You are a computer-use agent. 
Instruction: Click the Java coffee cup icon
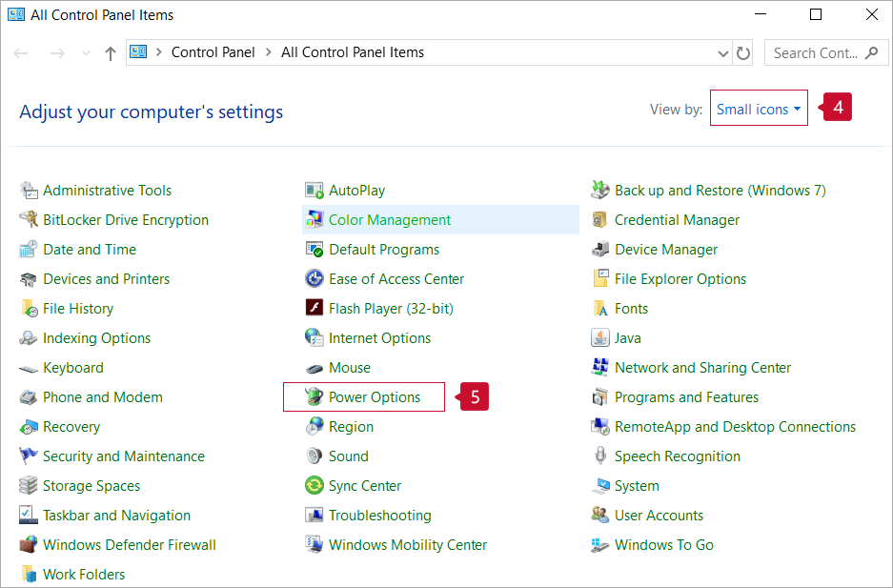(600, 338)
